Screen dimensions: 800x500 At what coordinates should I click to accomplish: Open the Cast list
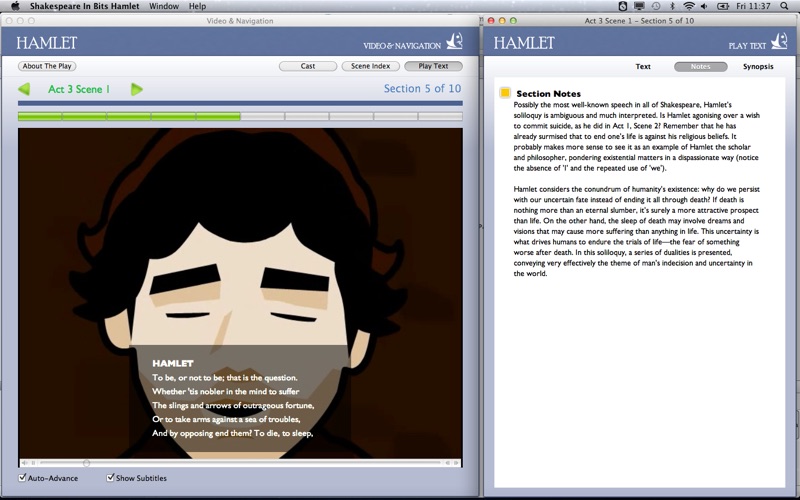(x=308, y=66)
